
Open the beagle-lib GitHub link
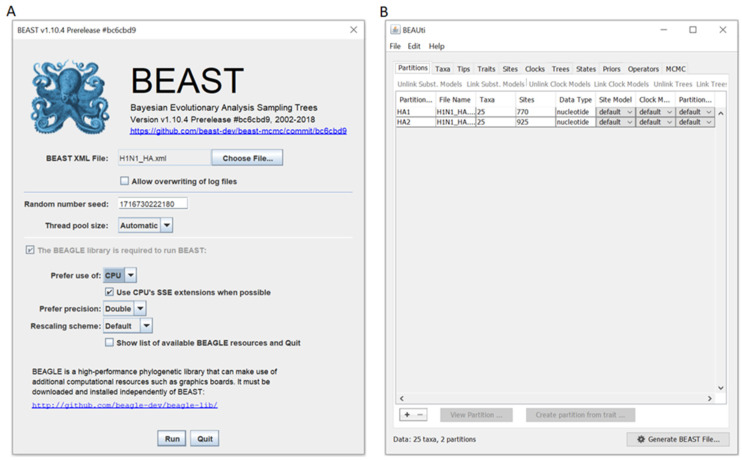tap(124, 405)
